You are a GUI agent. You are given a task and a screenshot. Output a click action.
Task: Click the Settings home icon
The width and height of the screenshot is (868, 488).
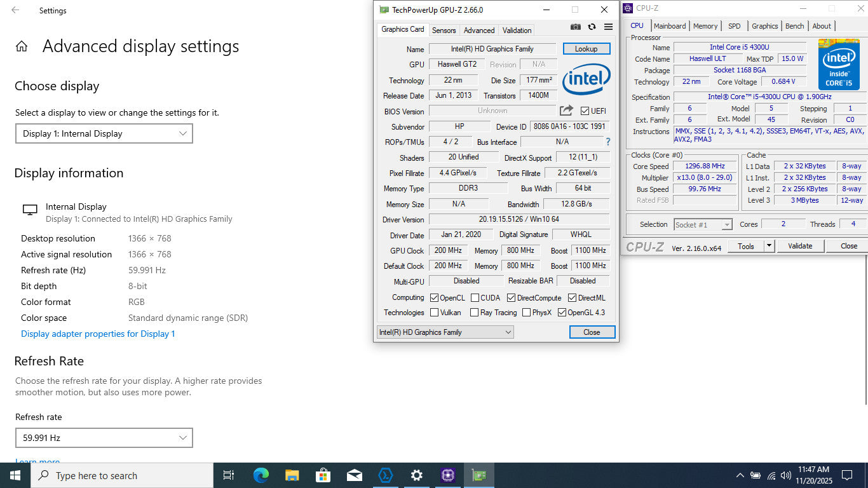[22, 46]
